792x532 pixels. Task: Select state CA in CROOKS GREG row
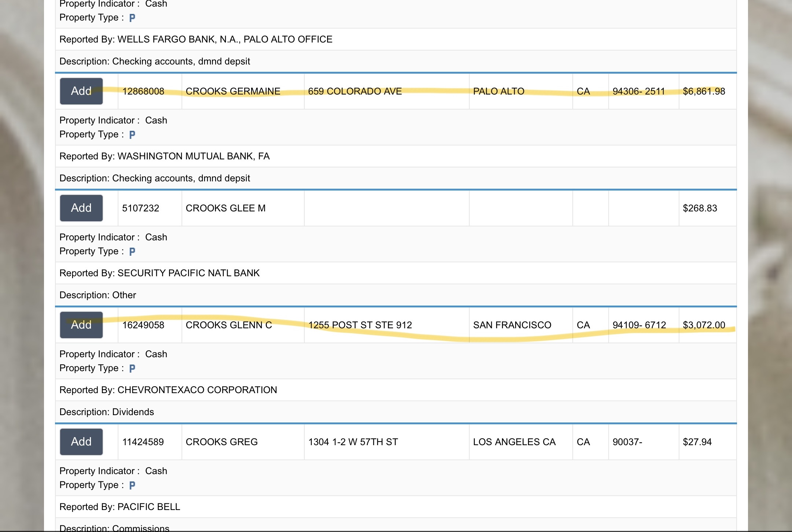coord(583,442)
